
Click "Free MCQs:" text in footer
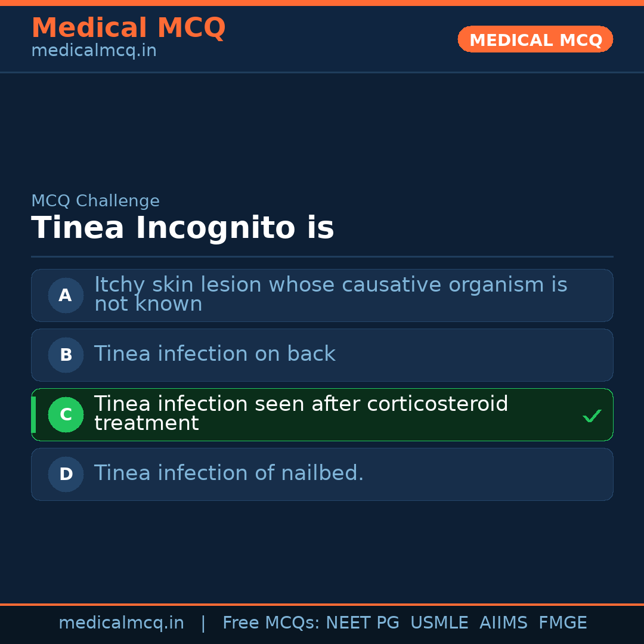tap(271, 623)
